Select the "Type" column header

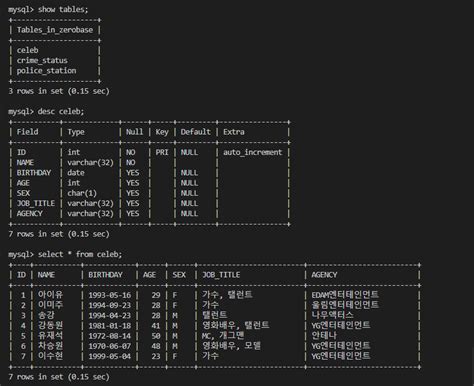coord(76,132)
